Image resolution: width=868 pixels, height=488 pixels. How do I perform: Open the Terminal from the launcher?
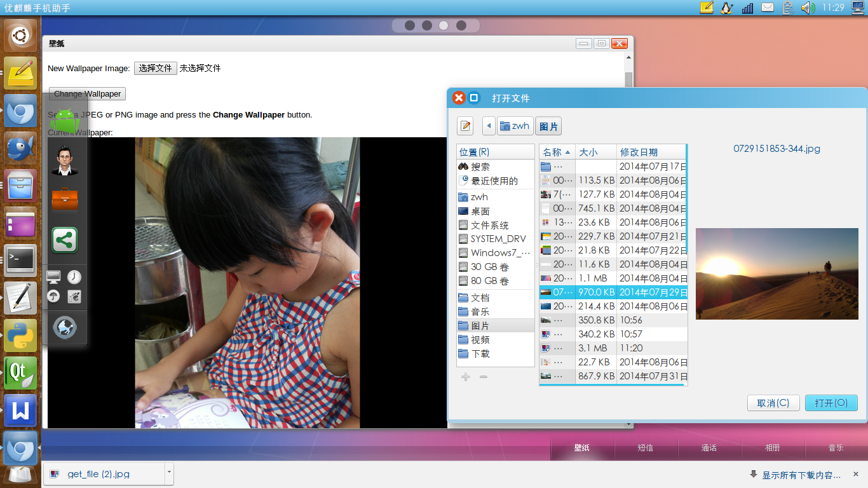pos(20,260)
